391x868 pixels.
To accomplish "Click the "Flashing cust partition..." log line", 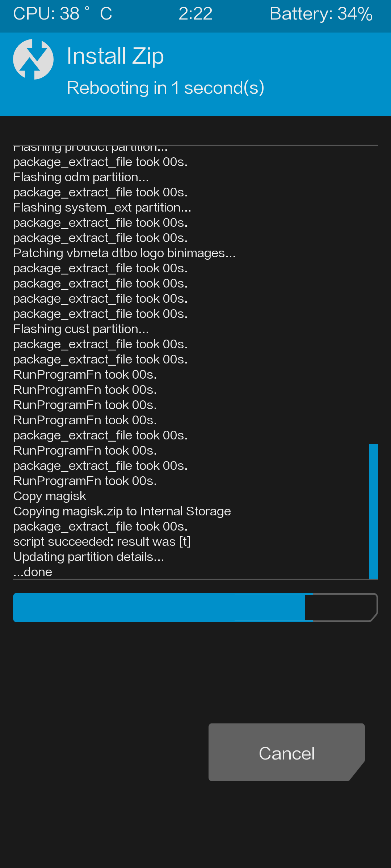I will tap(81, 329).
